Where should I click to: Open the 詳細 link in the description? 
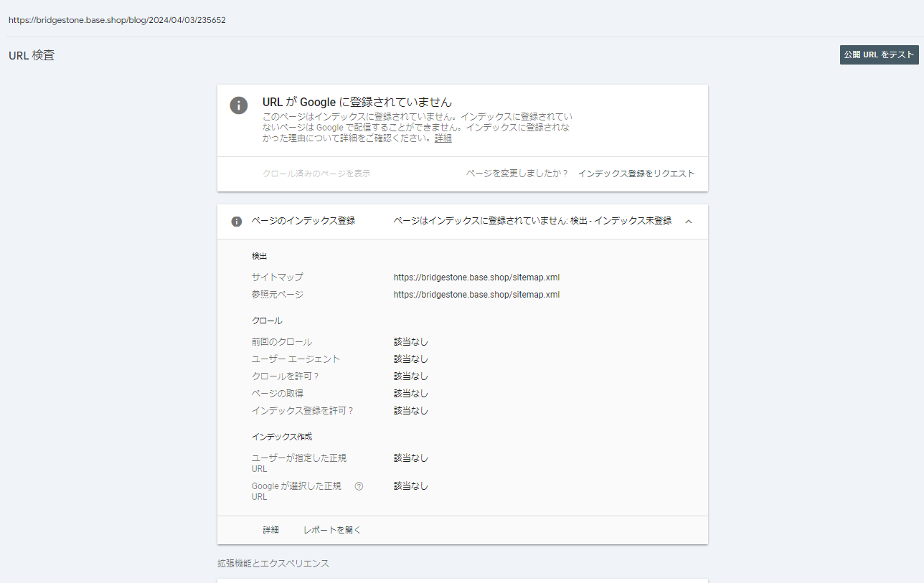point(443,138)
